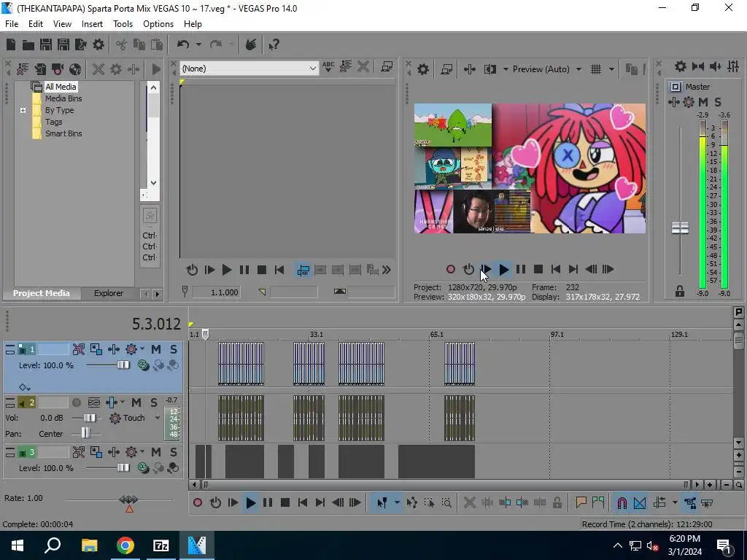This screenshot has width=747, height=560.
Task: Click track 1 Track Motion icon
Action: (x=96, y=349)
